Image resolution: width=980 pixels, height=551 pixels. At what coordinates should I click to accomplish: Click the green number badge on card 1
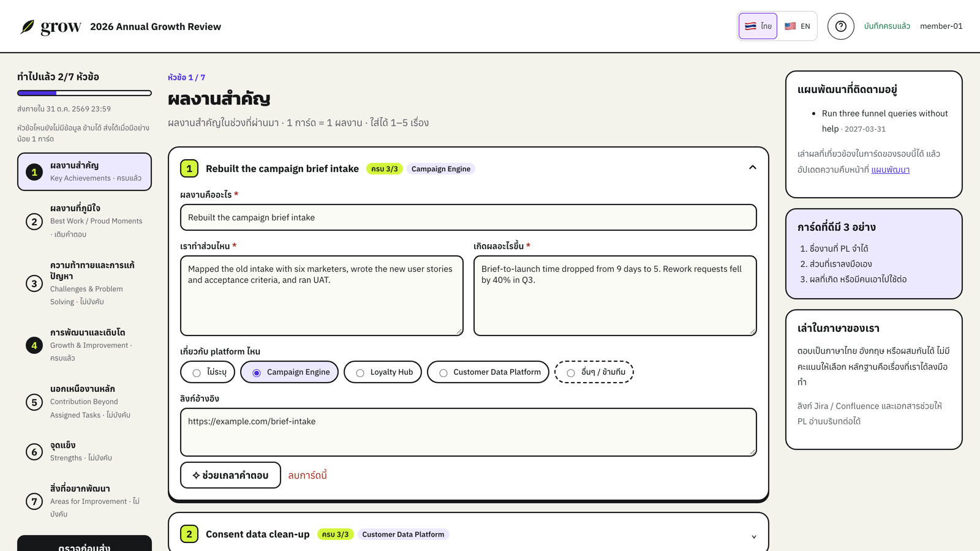[x=189, y=168]
